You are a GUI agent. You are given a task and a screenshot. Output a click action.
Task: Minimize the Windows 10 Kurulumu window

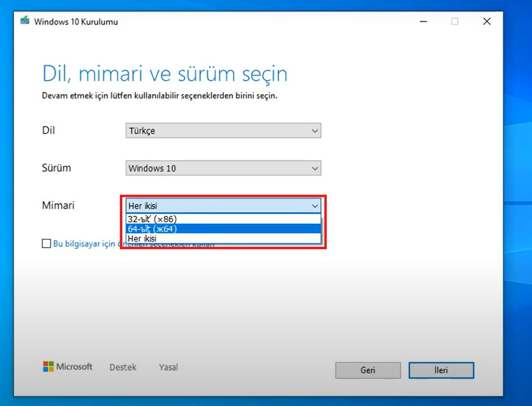(423, 21)
